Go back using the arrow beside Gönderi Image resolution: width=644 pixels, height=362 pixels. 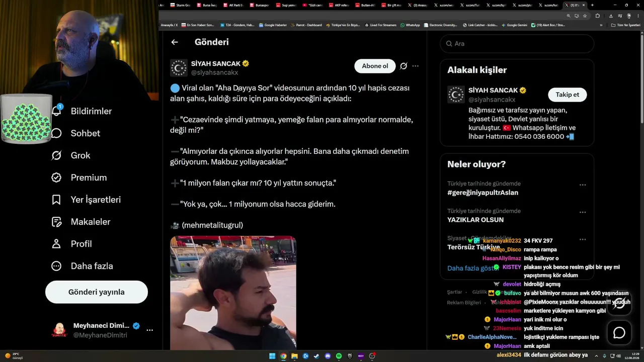click(x=175, y=42)
